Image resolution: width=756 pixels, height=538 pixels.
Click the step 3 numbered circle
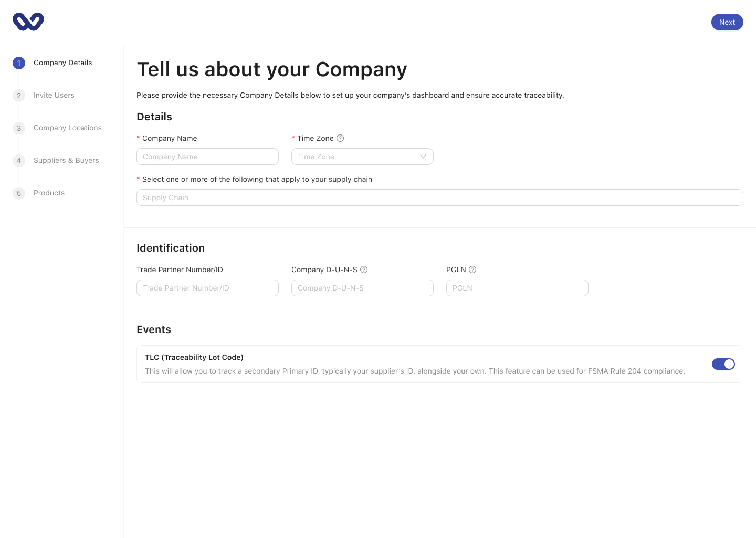pyautogui.click(x=19, y=128)
